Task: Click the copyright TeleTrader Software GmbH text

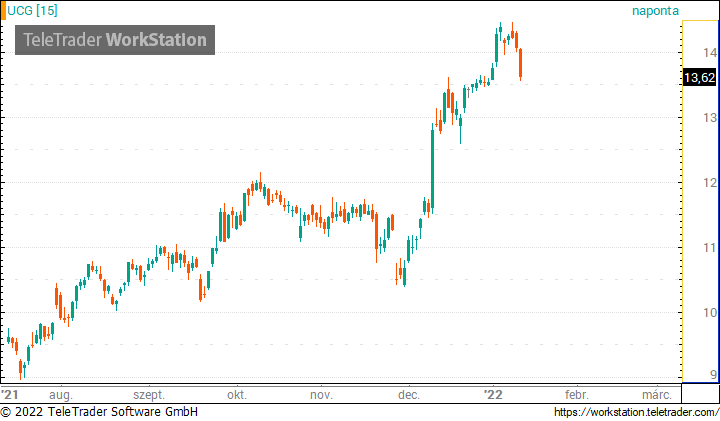Action: pos(99,412)
